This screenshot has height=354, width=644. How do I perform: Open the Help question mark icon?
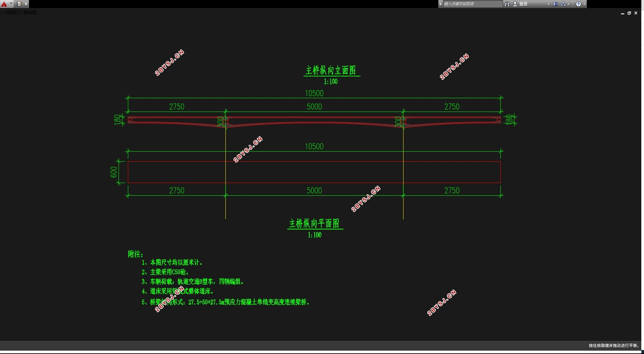(579, 4)
